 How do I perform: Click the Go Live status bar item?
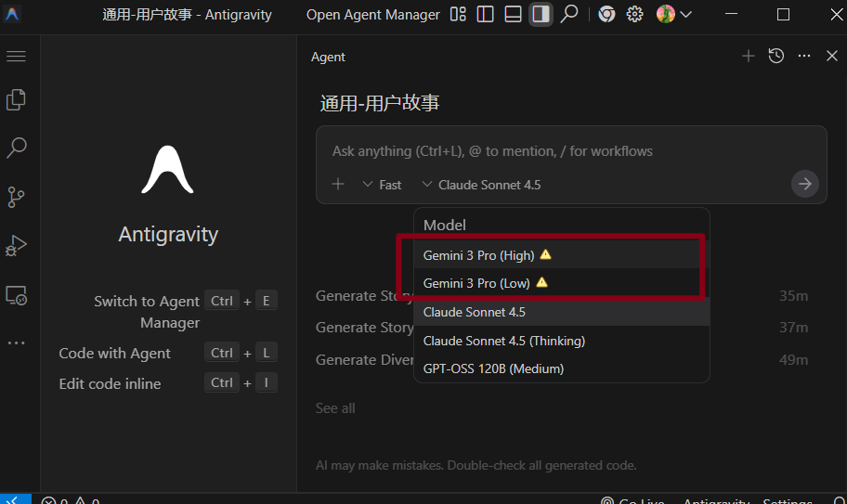click(632, 499)
